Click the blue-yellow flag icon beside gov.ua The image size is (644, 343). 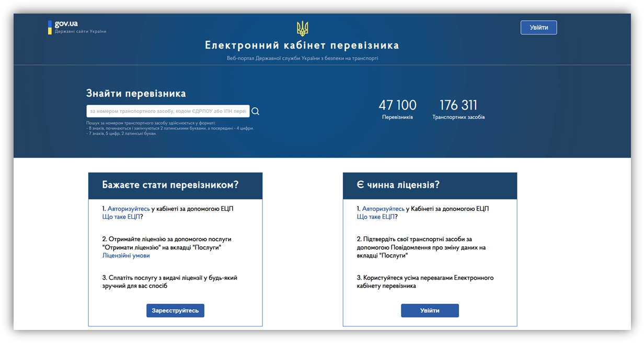tap(50, 27)
